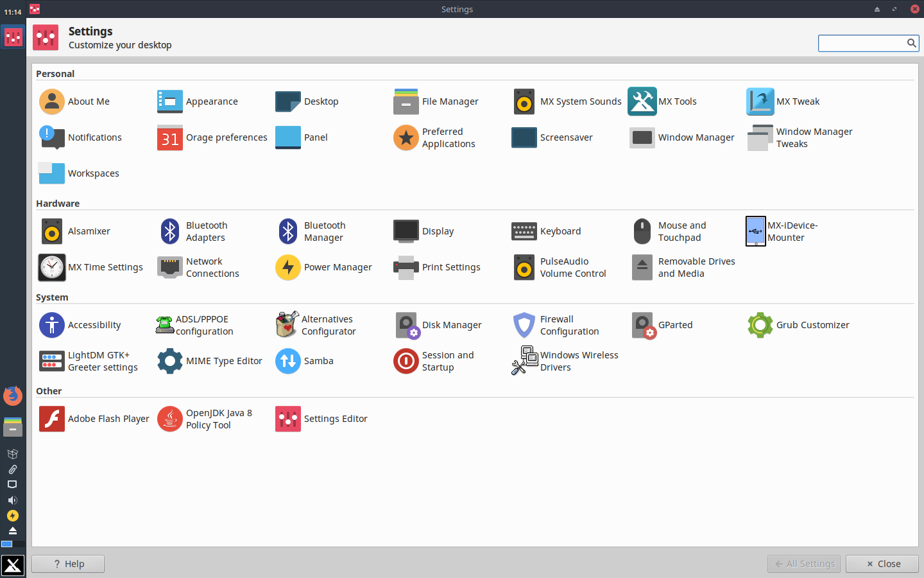
Task: Open the Display settings
Action: click(x=406, y=231)
